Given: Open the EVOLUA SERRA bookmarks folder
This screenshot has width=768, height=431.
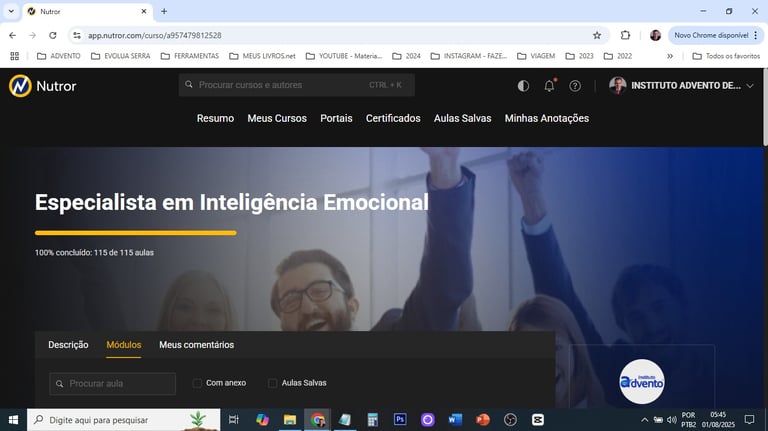Looking at the screenshot, I should coord(121,56).
